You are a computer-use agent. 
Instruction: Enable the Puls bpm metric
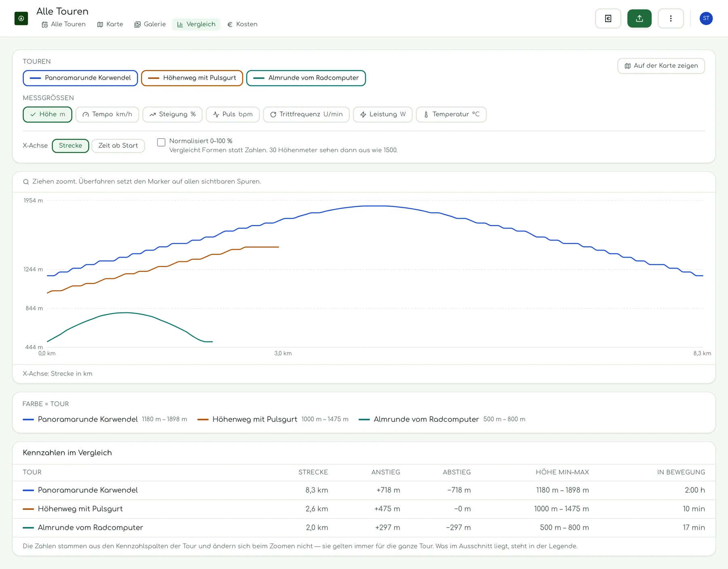(x=233, y=114)
